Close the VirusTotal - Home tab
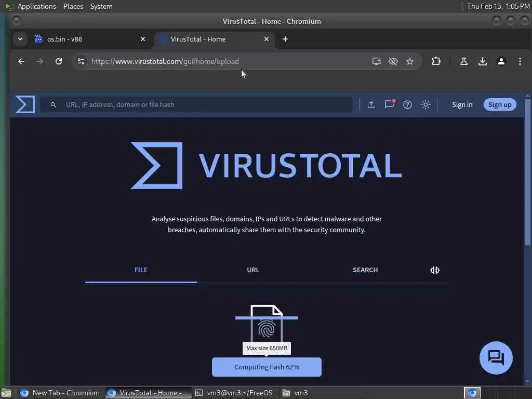 (267, 39)
